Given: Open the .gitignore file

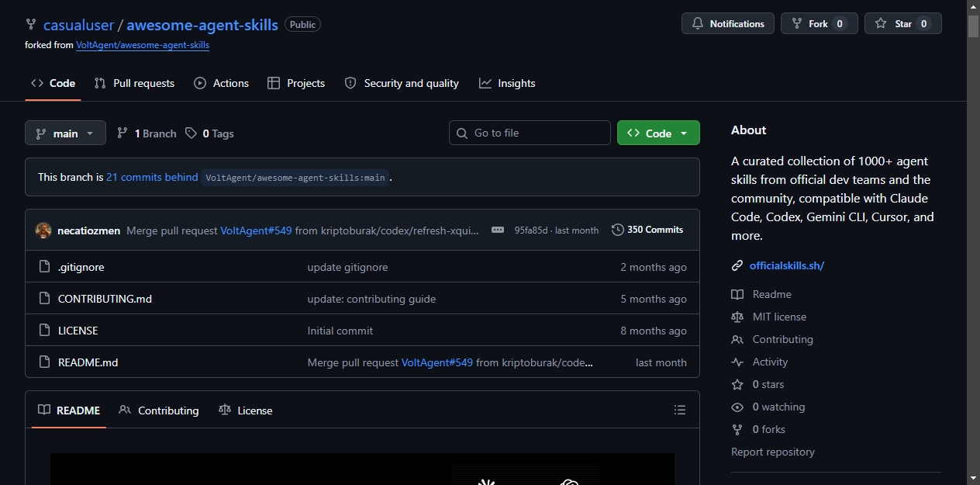Looking at the screenshot, I should click(x=81, y=267).
